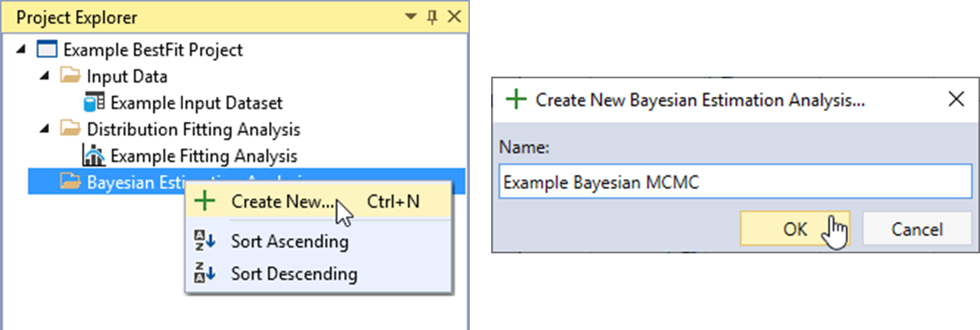
Task: Click the Input Data folder icon
Action: 72,76
